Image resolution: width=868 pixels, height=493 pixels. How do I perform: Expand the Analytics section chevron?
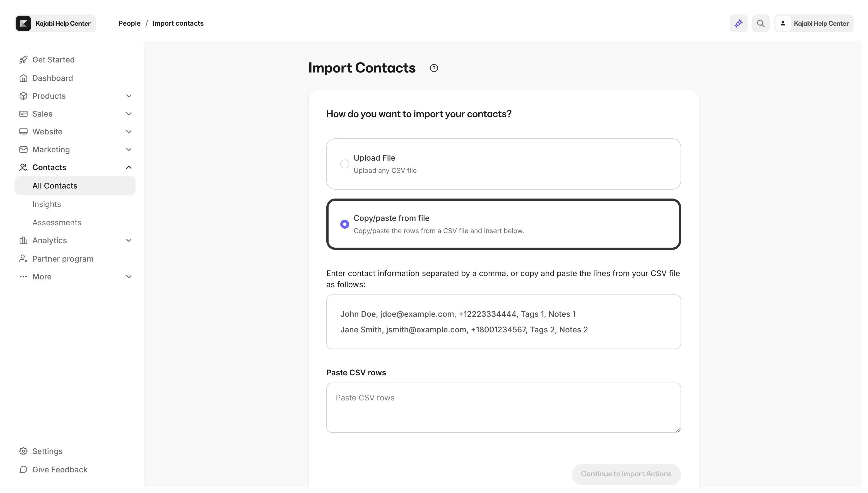click(x=129, y=240)
